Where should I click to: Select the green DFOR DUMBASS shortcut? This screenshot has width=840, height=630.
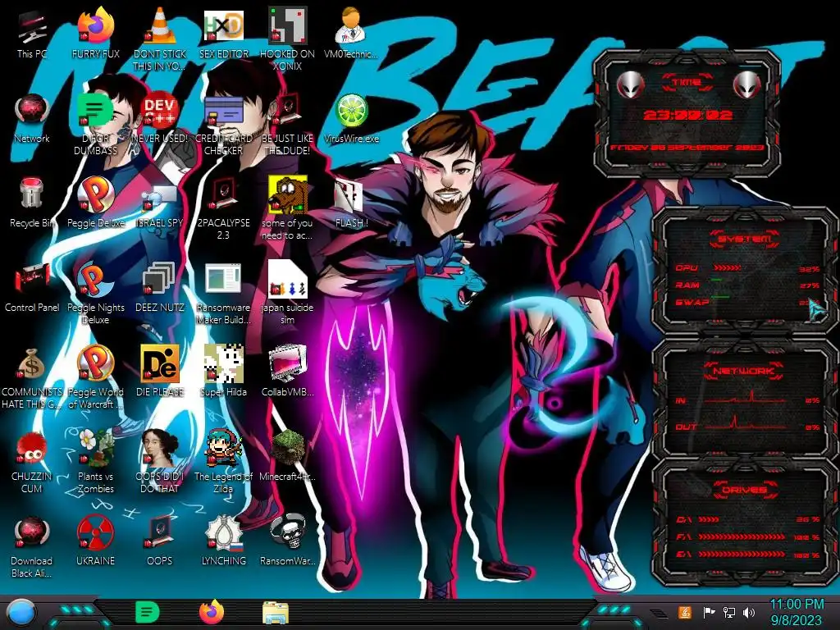tap(95, 111)
